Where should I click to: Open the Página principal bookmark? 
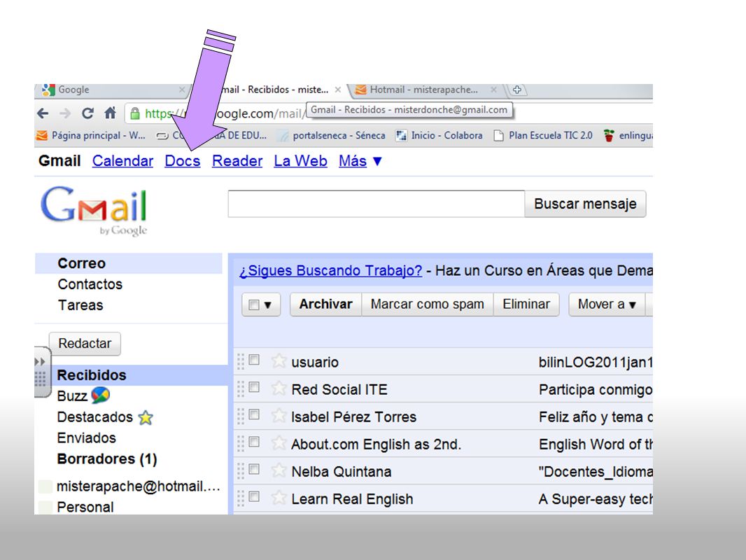[91, 136]
